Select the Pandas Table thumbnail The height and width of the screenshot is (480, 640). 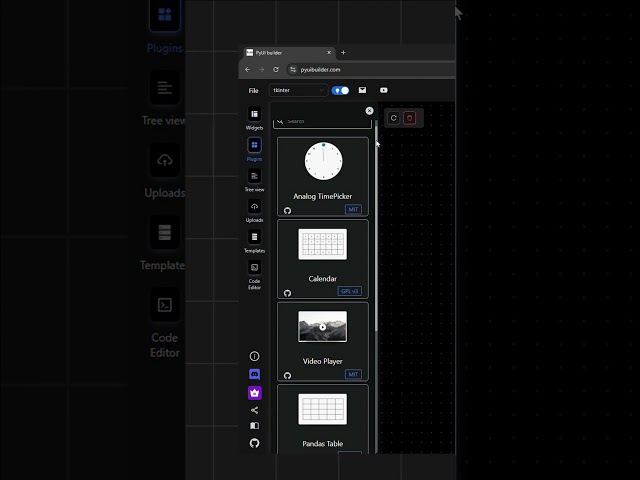tap(322, 409)
